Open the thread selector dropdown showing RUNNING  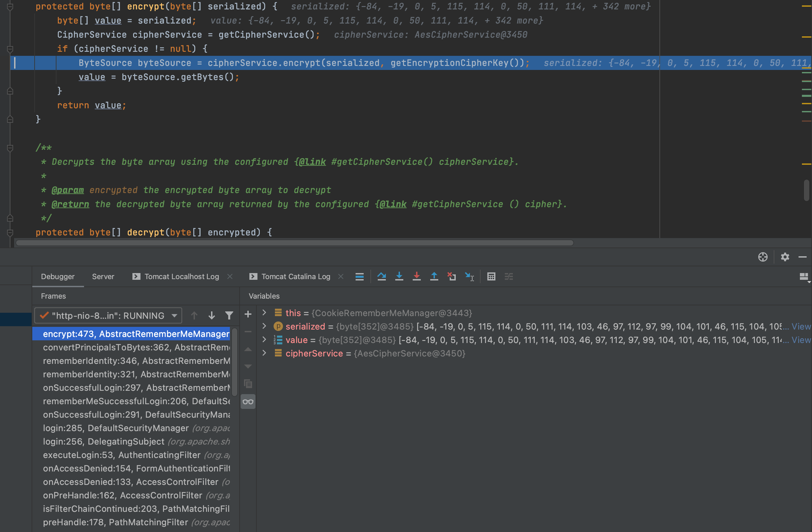coord(108,315)
